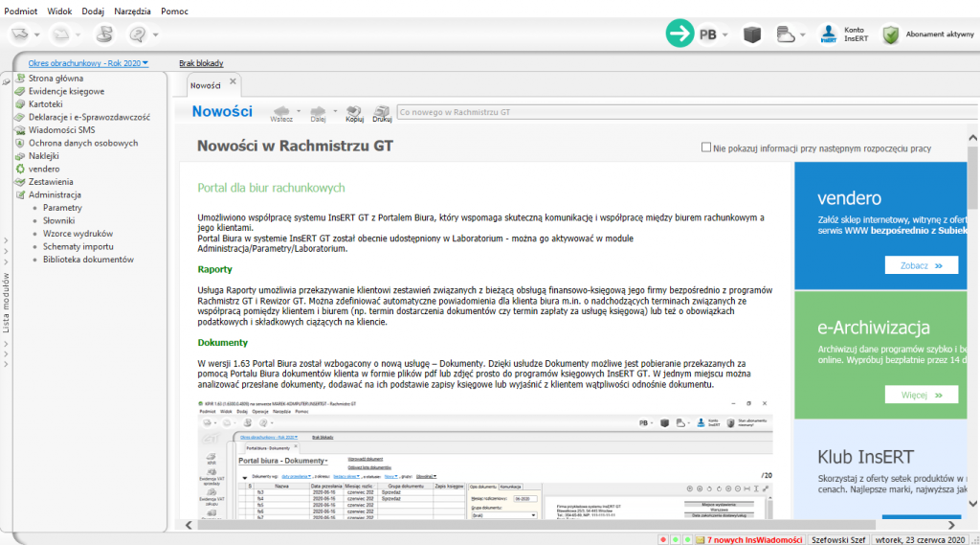The height and width of the screenshot is (545, 980).
Task: Click the Administracja icon in sidebar
Action: click(x=20, y=194)
